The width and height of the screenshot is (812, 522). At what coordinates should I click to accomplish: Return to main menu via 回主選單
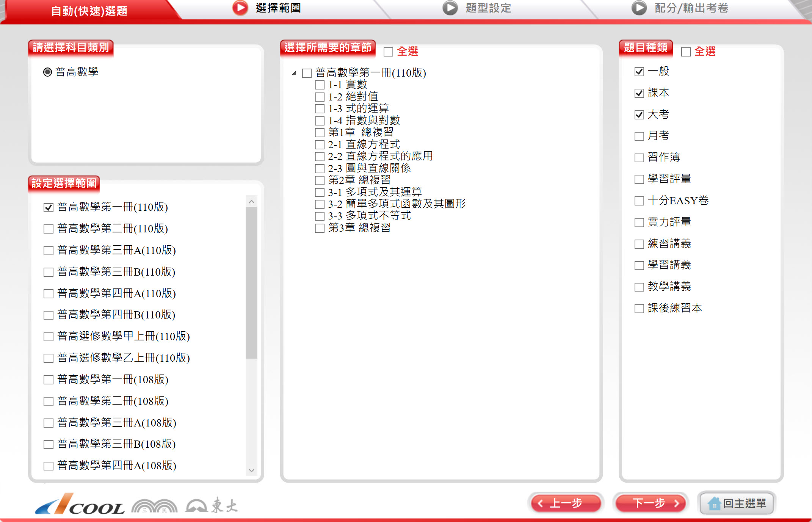pyautogui.click(x=737, y=503)
